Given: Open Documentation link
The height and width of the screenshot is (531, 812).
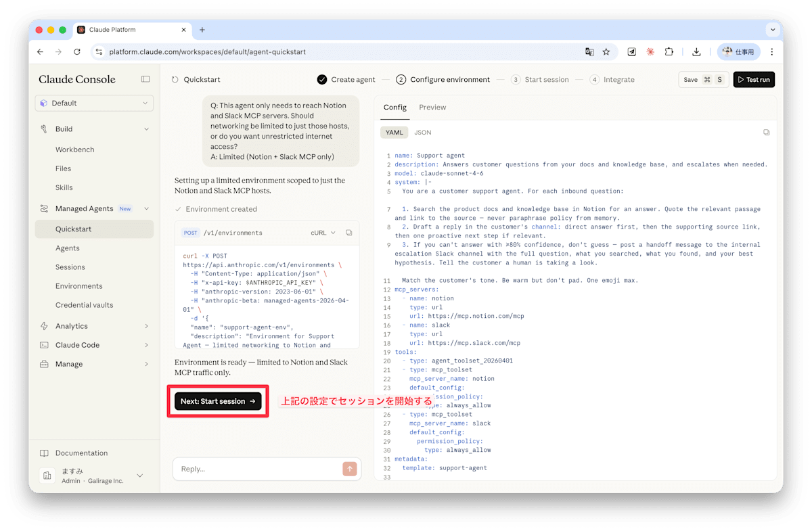Looking at the screenshot, I should pyautogui.click(x=81, y=453).
